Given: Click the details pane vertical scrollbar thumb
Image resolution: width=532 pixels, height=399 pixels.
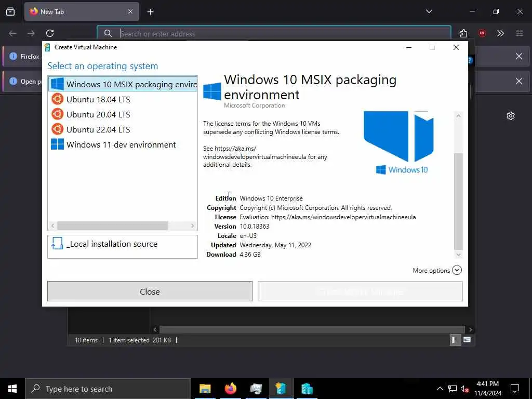Looking at the screenshot, I should (x=458, y=202).
